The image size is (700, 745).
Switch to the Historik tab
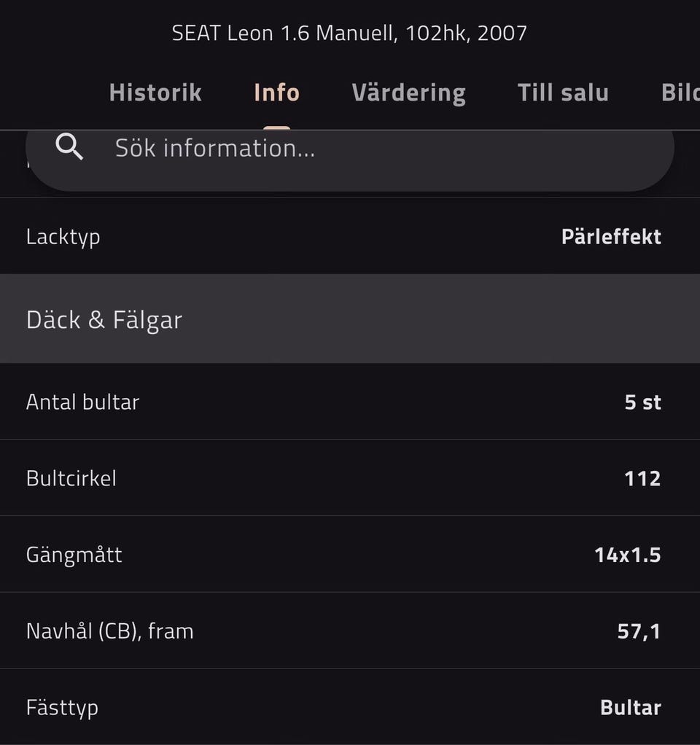(x=155, y=93)
